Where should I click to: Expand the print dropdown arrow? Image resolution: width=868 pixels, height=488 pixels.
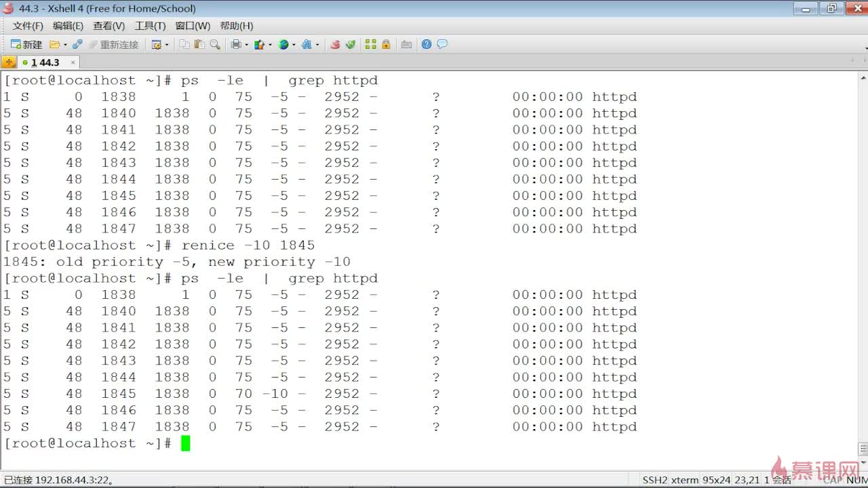point(246,45)
